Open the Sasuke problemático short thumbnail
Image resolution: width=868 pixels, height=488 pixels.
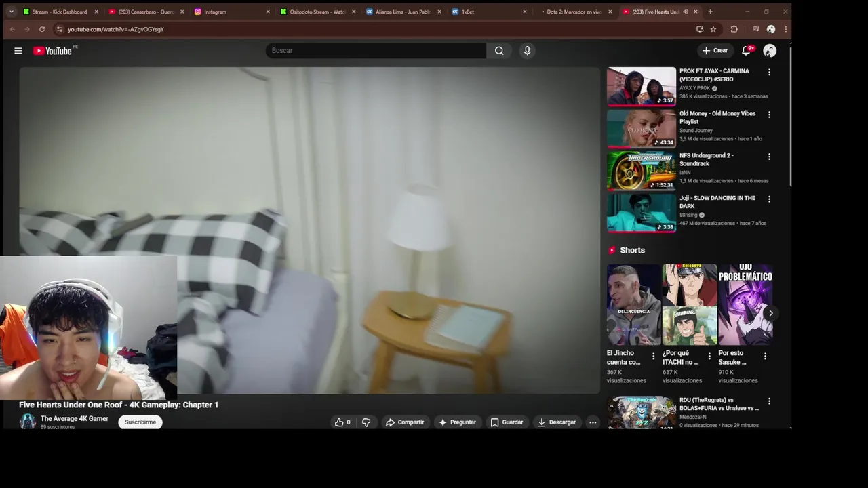(x=745, y=305)
